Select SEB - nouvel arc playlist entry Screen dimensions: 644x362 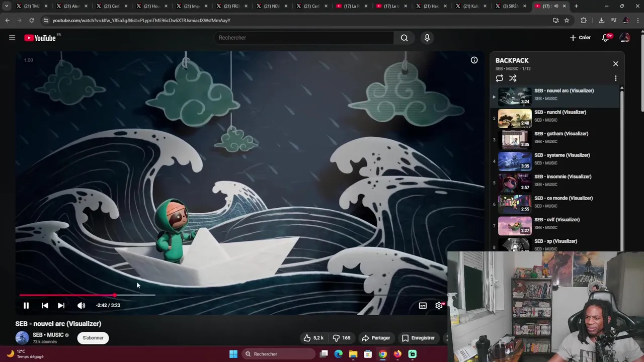(x=556, y=96)
